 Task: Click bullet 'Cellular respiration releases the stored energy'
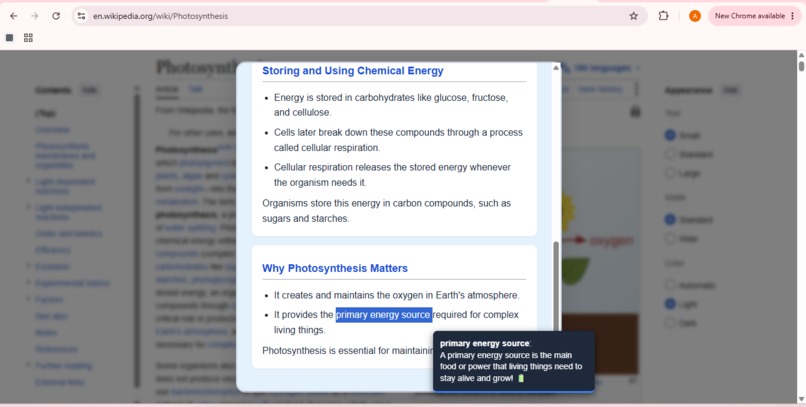coord(392,175)
